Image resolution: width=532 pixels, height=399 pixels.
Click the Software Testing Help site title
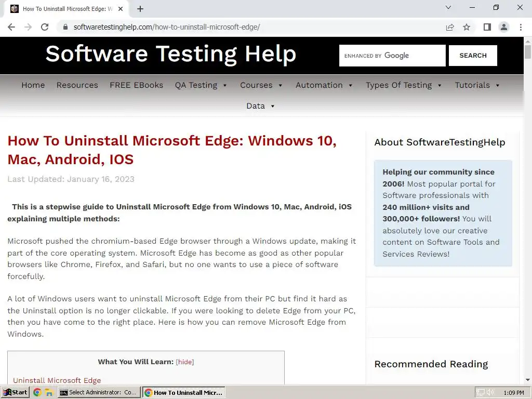point(170,54)
